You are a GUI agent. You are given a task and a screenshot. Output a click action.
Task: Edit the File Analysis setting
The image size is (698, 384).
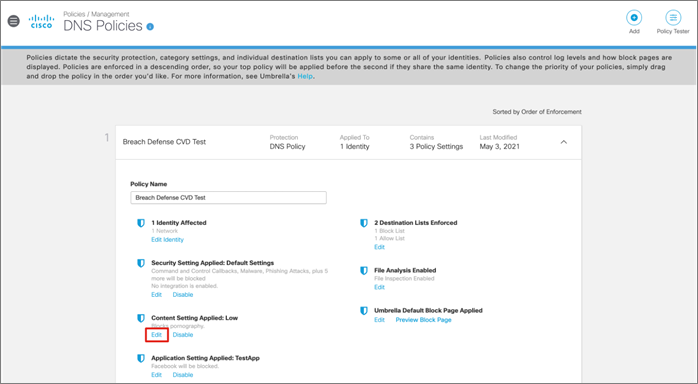point(379,287)
